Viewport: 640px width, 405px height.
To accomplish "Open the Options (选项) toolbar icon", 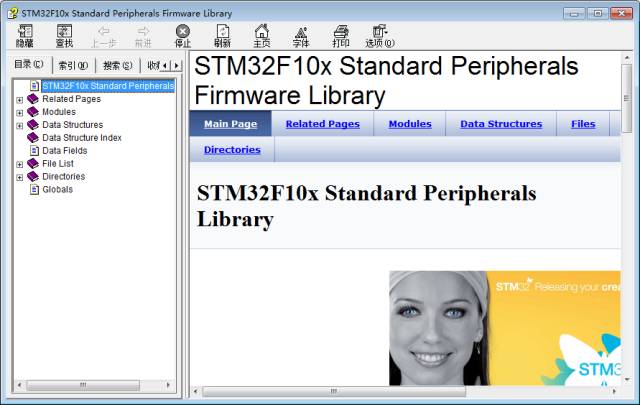I will coord(379,35).
